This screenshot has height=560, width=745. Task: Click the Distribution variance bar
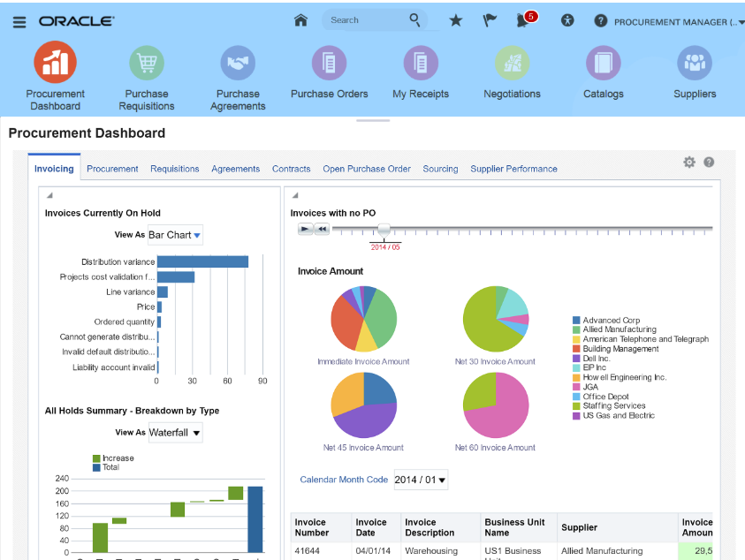click(203, 261)
